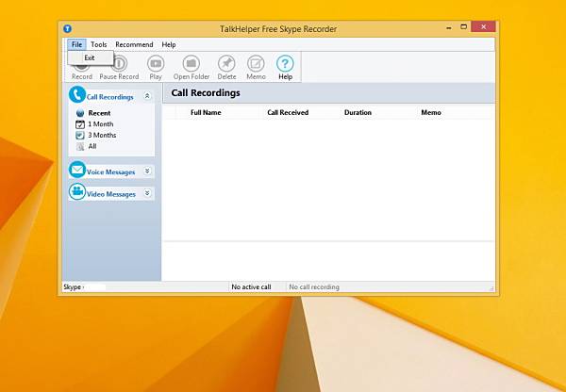Viewport: 566px width, 392px height.
Task: Open the Help menu in menu bar
Action: click(169, 44)
